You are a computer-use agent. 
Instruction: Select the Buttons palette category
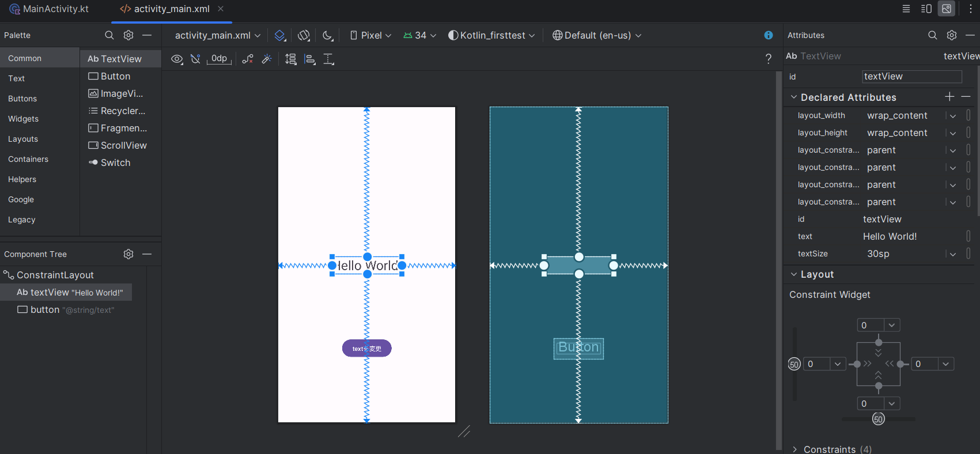[x=22, y=99]
